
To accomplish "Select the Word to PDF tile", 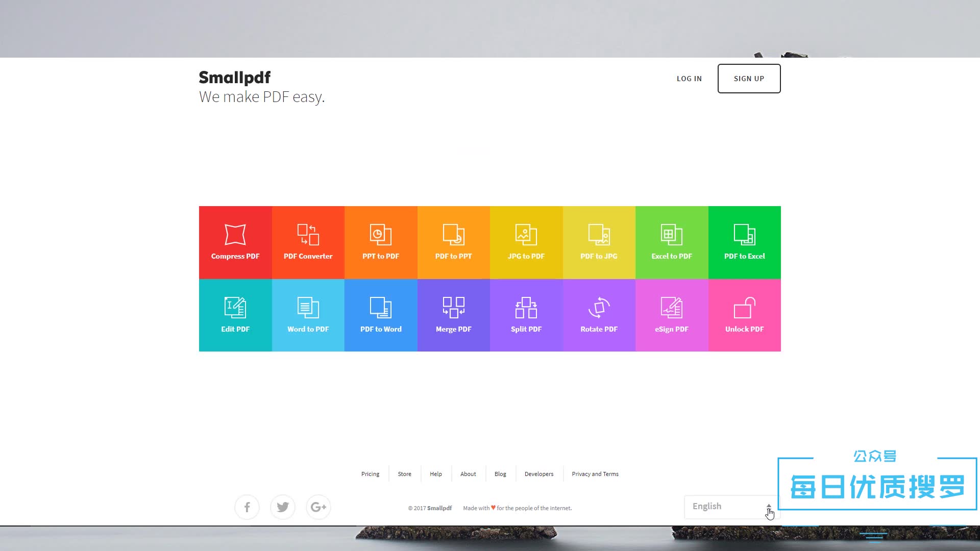I will pyautogui.click(x=308, y=315).
